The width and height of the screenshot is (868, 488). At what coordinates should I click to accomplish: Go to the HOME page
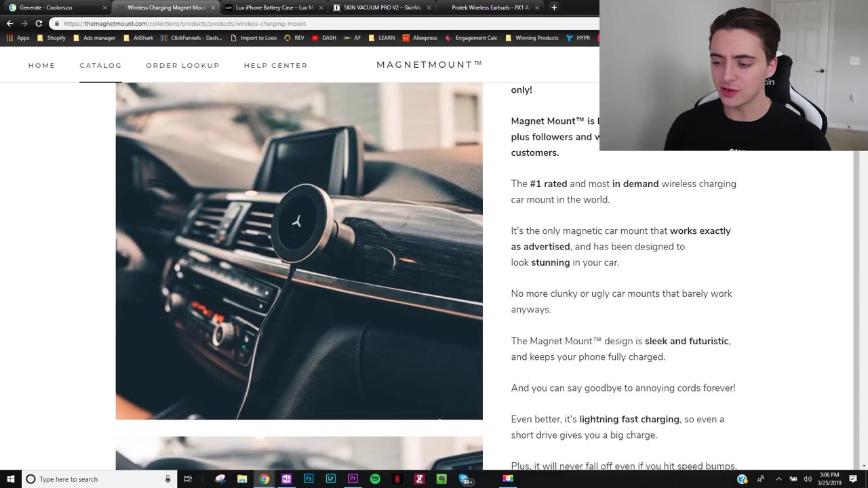(41, 65)
